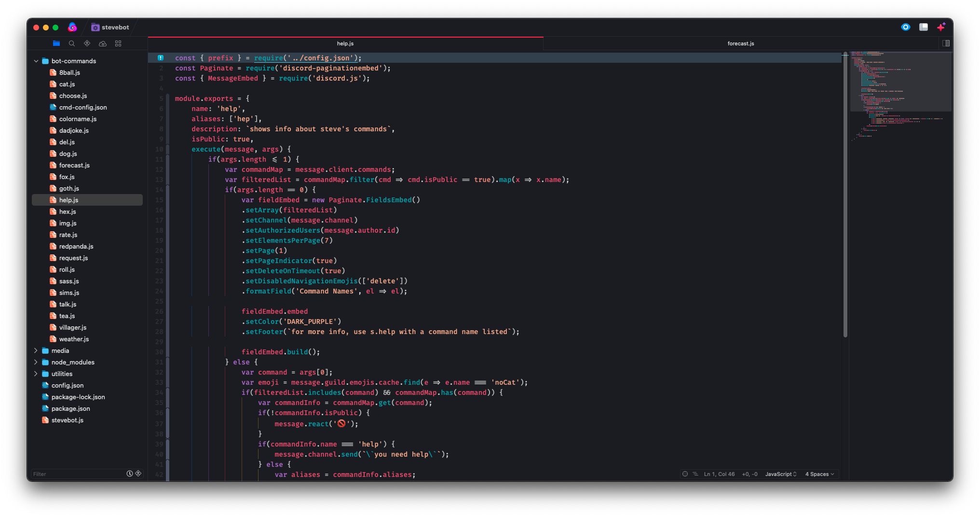Image resolution: width=980 pixels, height=517 pixels.
Task: Click the Ln 1, Col 46 position indicator
Action: pos(719,474)
